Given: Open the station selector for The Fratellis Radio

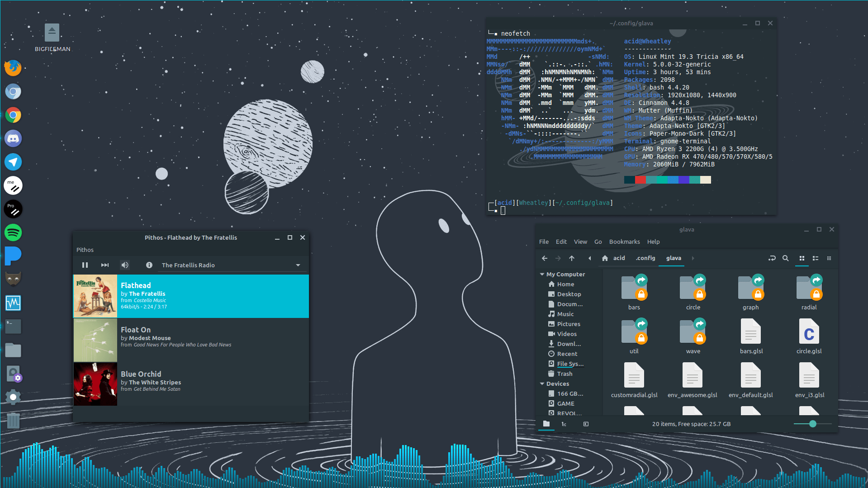Looking at the screenshot, I should click(x=298, y=265).
